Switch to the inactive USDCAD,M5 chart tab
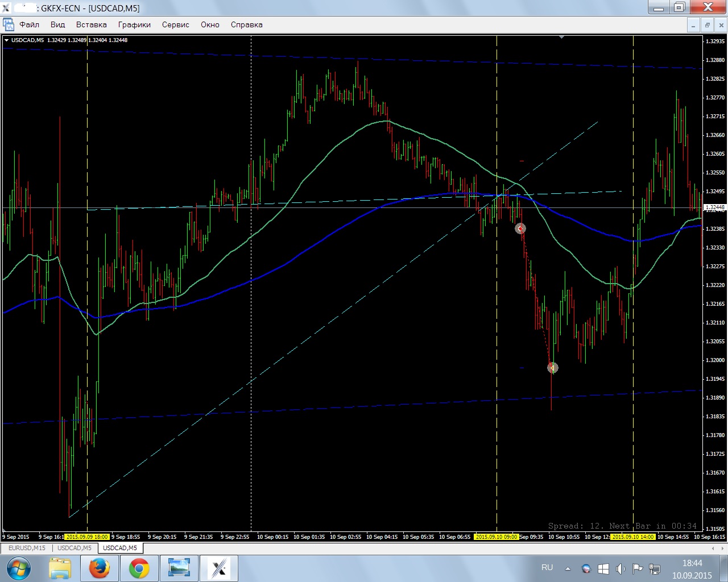 tap(74, 548)
